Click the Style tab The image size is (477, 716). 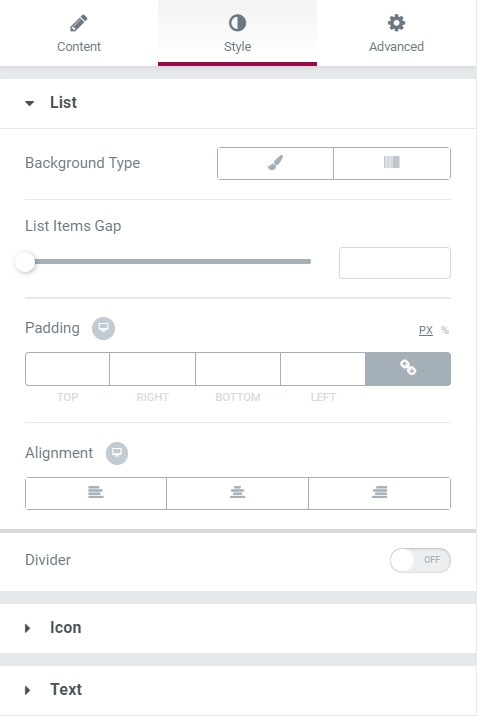tap(237, 33)
